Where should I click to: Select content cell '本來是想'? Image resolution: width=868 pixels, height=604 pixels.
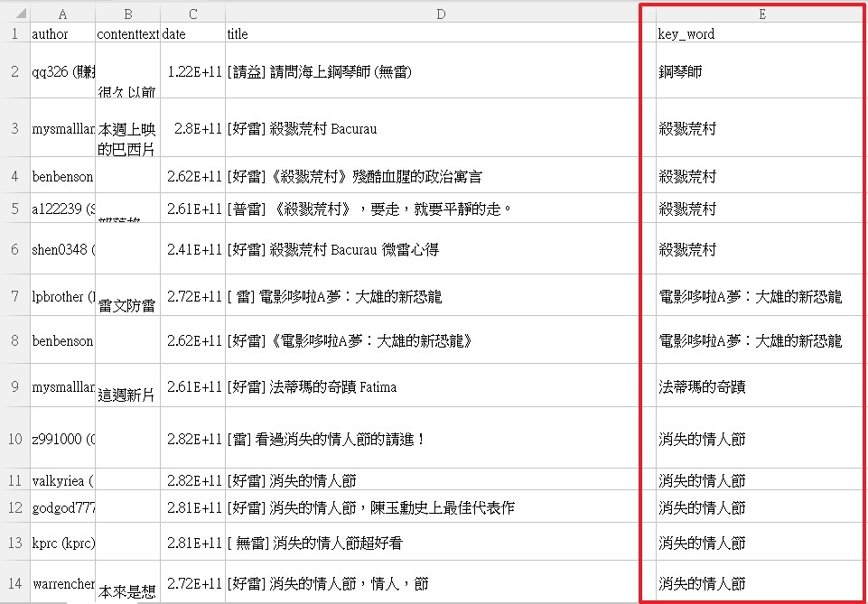pyautogui.click(x=128, y=582)
